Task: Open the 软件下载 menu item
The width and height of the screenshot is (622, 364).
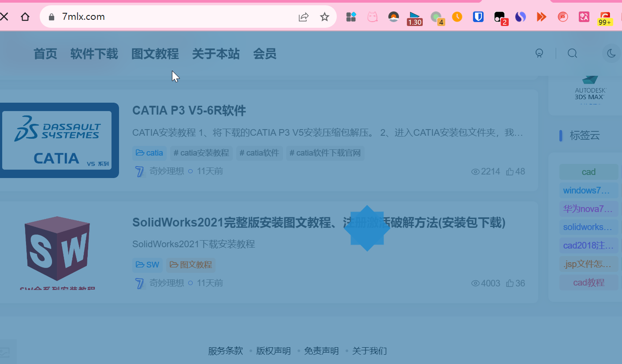Action: click(94, 54)
